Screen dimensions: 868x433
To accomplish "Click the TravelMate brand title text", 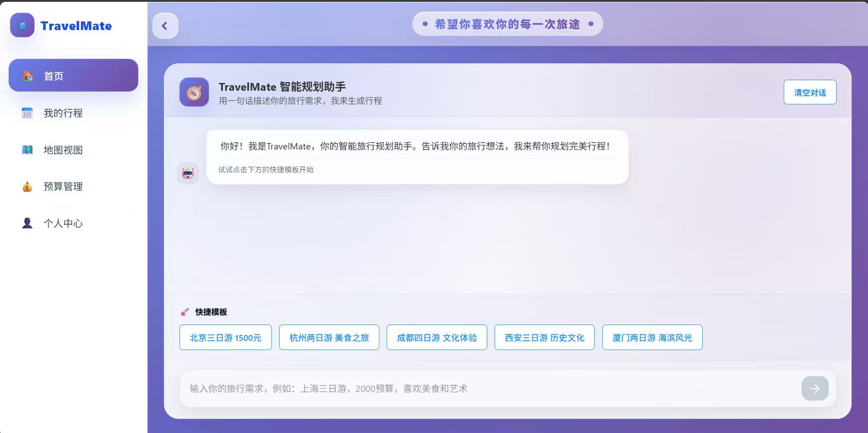I will (x=76, y=26).
